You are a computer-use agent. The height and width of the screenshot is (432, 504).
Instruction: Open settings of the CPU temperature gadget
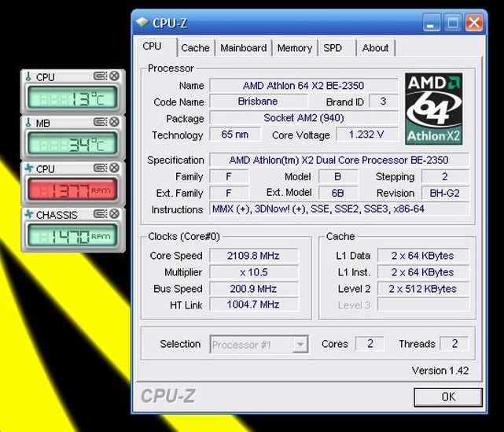tap(101, 76)
